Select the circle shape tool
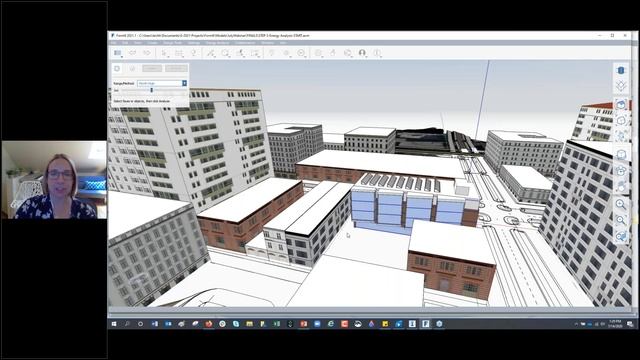The width and height of the screenshot is (640, 360). [x=226, y=53]
